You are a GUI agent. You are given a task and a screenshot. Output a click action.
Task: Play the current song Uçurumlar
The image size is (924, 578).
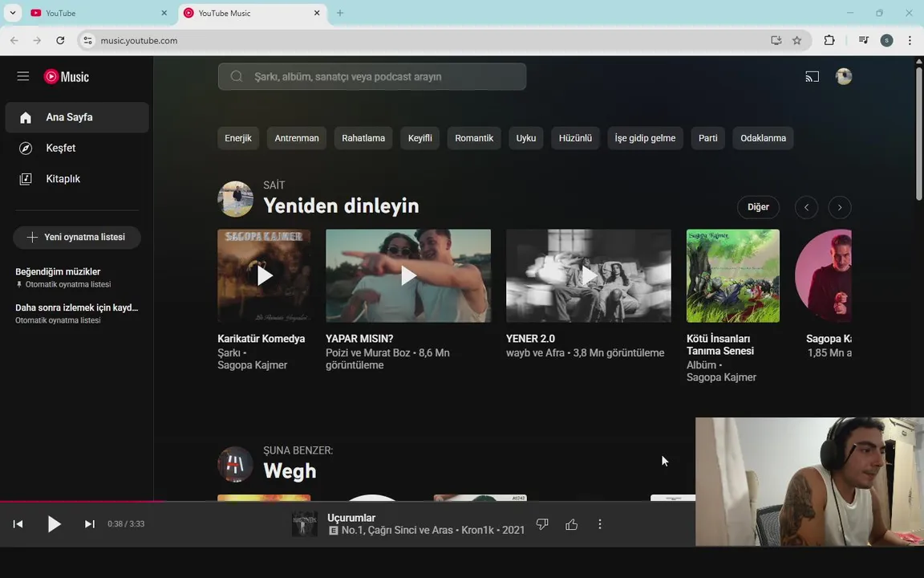pos(54,523)
